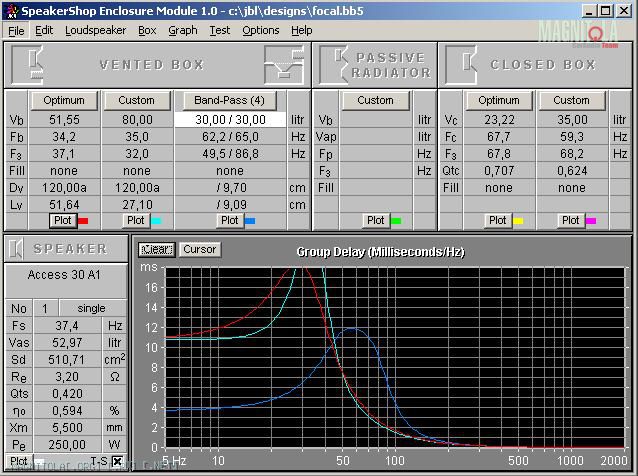Open the Box menu

(x=147, y=31)
